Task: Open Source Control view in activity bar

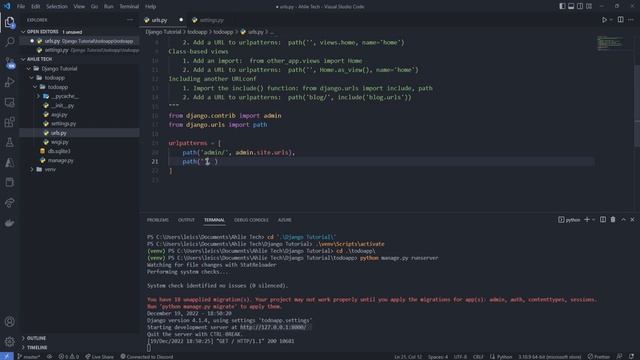Action: [x=9, y=62]
